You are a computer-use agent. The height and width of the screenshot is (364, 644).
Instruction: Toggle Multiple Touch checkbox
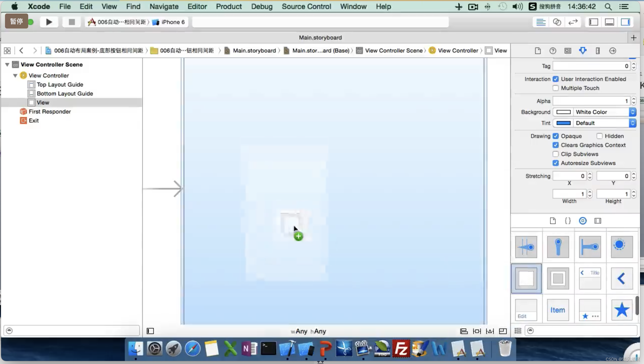point(556,88)
